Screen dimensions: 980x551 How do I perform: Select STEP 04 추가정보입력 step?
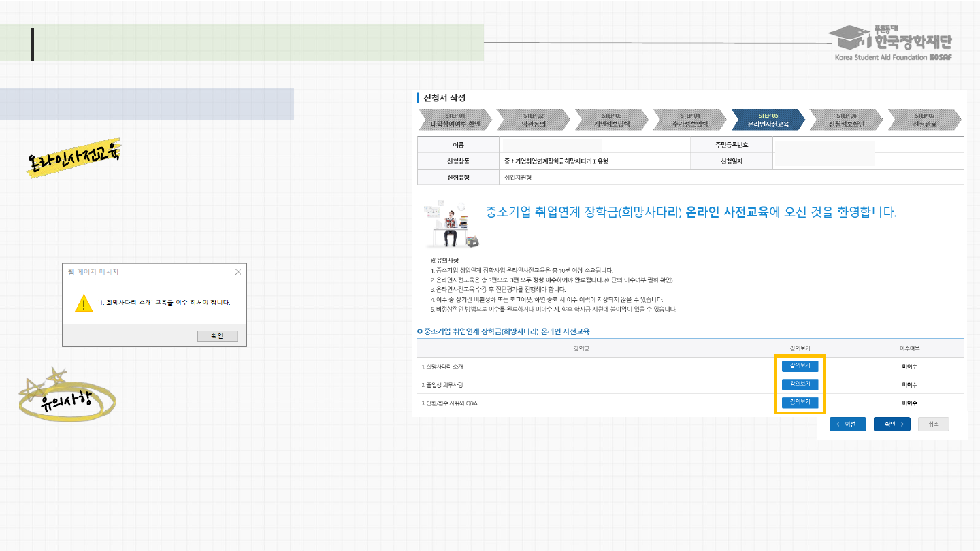[689, 120]
